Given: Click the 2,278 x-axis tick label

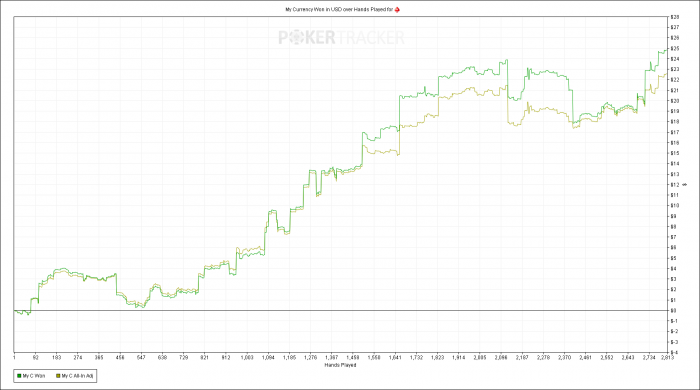Looking at the screenshot, I should (x=543, y=357).
